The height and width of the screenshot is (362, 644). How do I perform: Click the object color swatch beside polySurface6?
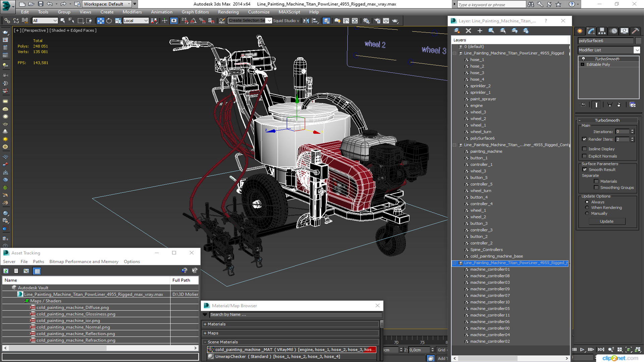638,41
